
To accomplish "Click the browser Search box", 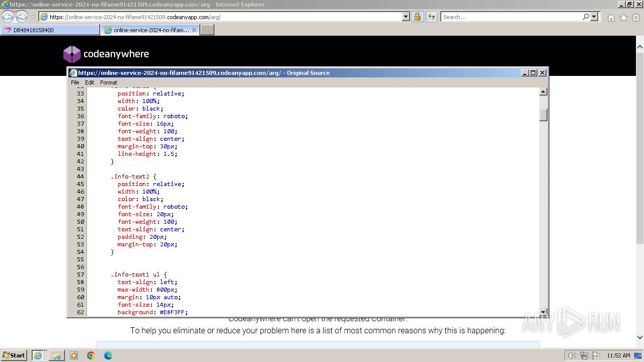I will (x=511, y=17).
